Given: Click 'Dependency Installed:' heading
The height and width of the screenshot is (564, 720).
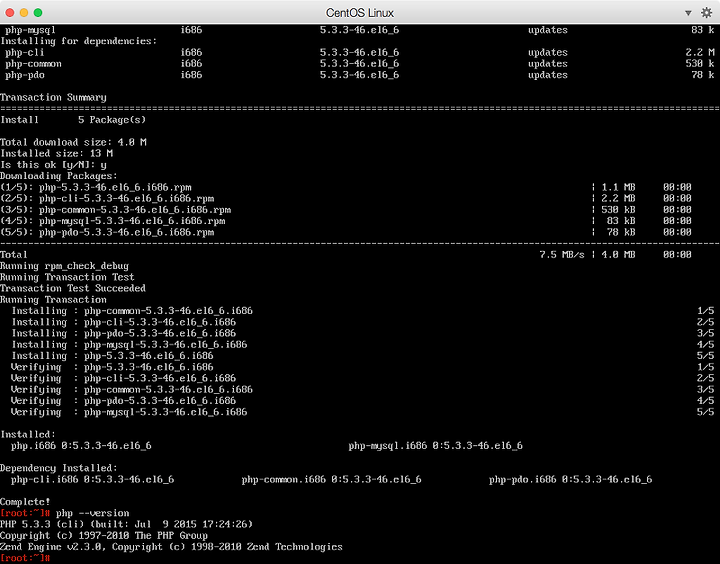Looking at the screenshot, I should [x=59, y=468].
